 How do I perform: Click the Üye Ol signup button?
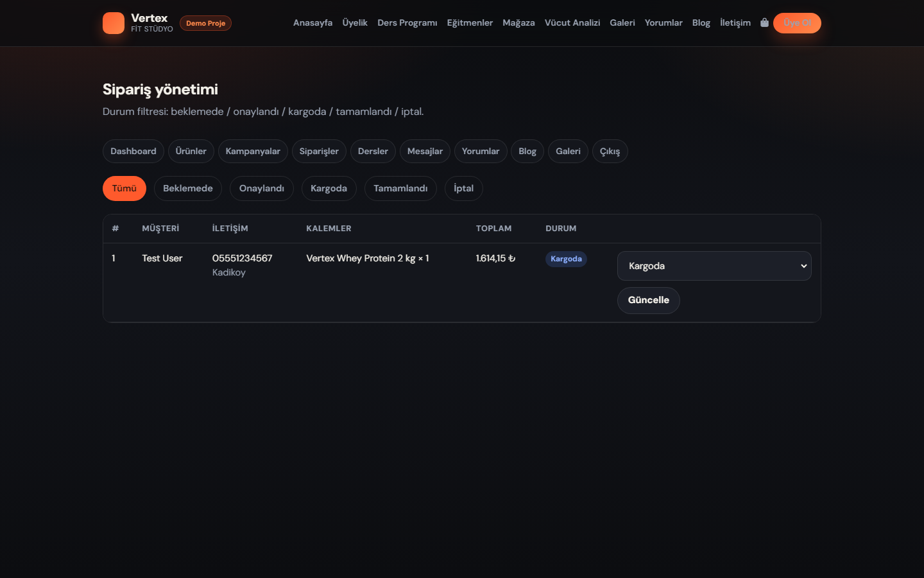click(x=797, y=22)
